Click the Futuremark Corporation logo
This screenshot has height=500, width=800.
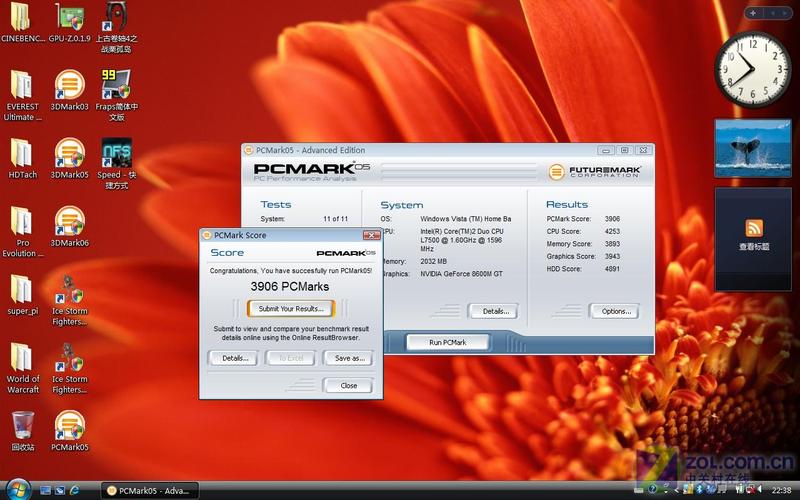coord(595,171)
